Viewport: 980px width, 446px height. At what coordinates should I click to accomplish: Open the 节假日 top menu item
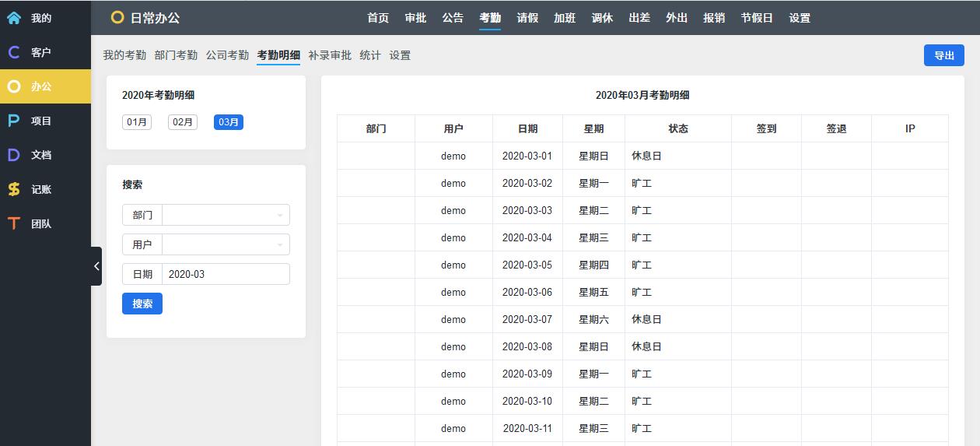tap(757, 18)
